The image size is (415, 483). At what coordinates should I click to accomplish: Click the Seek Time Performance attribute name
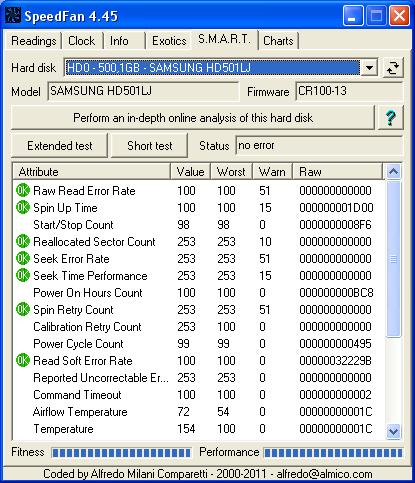click(x=90, y=276)
